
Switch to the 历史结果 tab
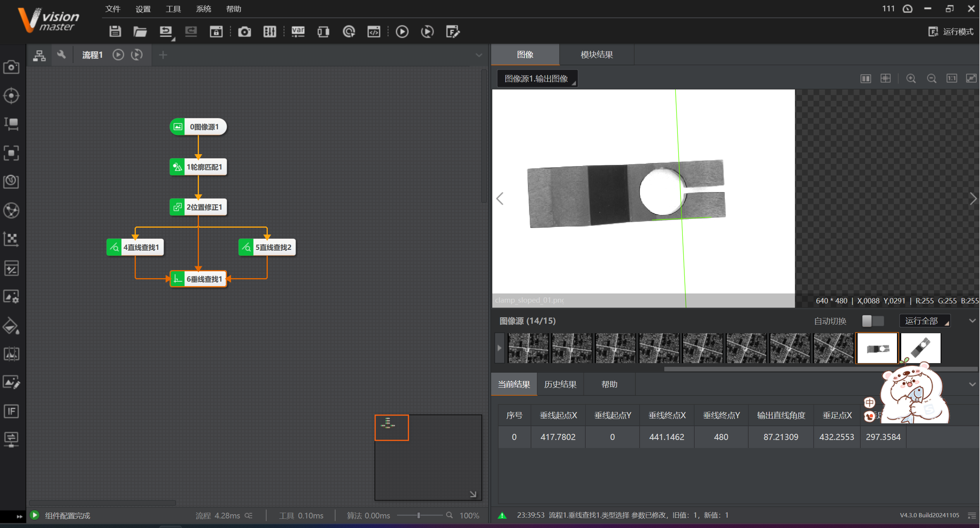point(560,384)
